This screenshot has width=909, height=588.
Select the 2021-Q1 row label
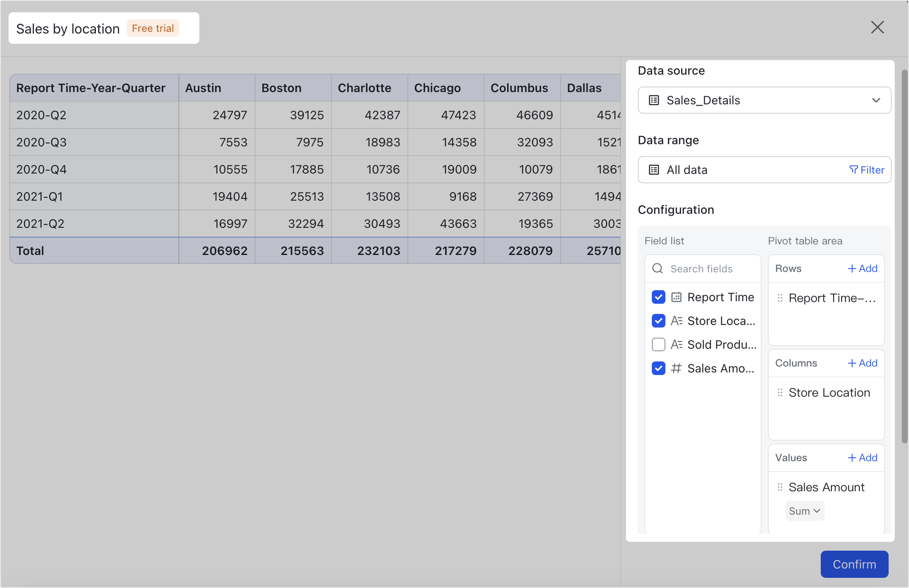click(x=39, y=196)
